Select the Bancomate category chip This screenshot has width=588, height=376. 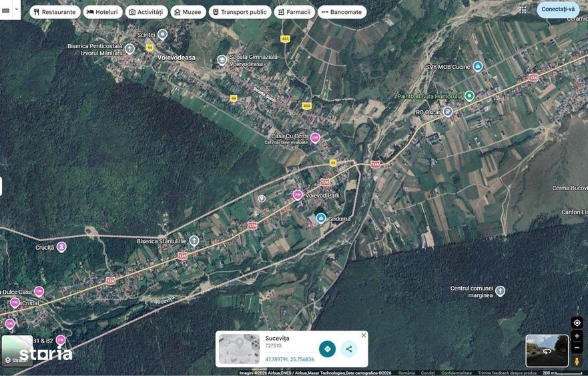pos(342,12)
